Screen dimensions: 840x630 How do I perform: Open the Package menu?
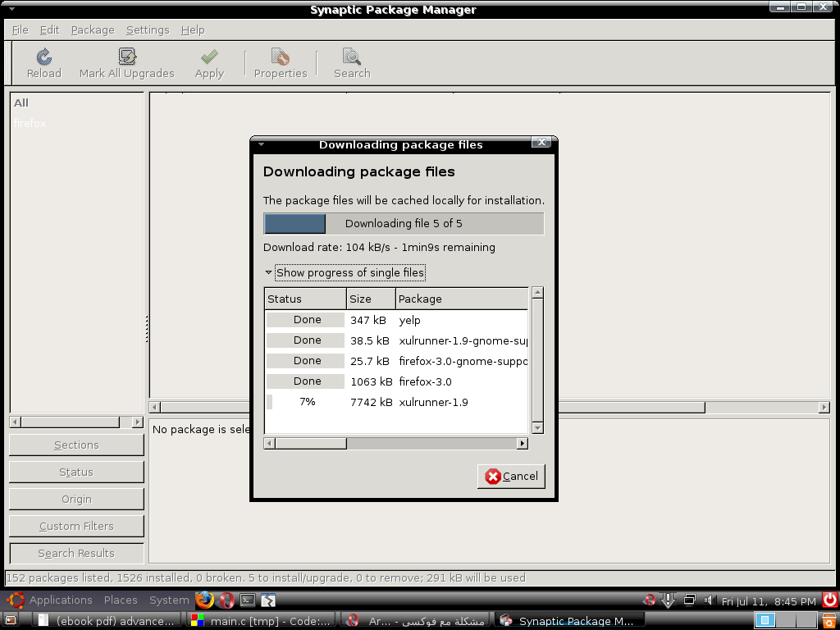(93, 30)
